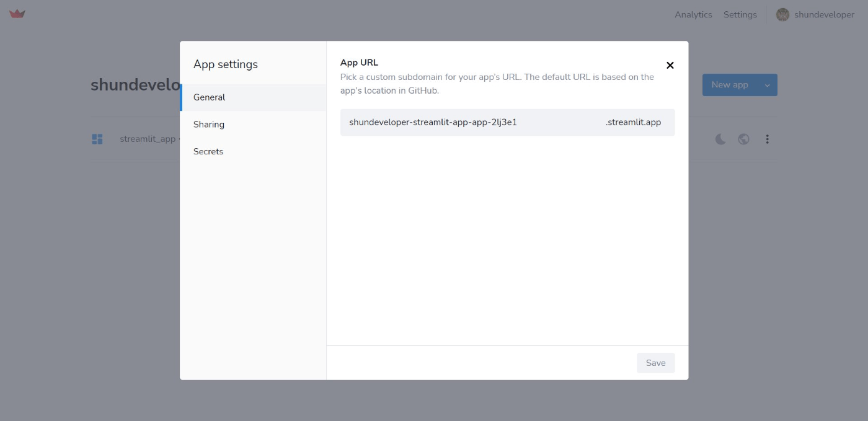Click the custom subdomain description text

[x=497, y=84]
